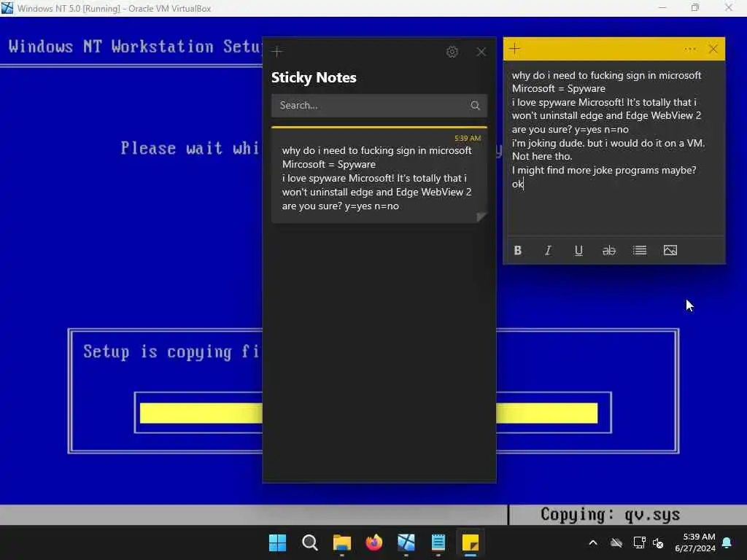Switch to VirtualBox in the taskbar
747x560 pixels.
pos(406,542)
